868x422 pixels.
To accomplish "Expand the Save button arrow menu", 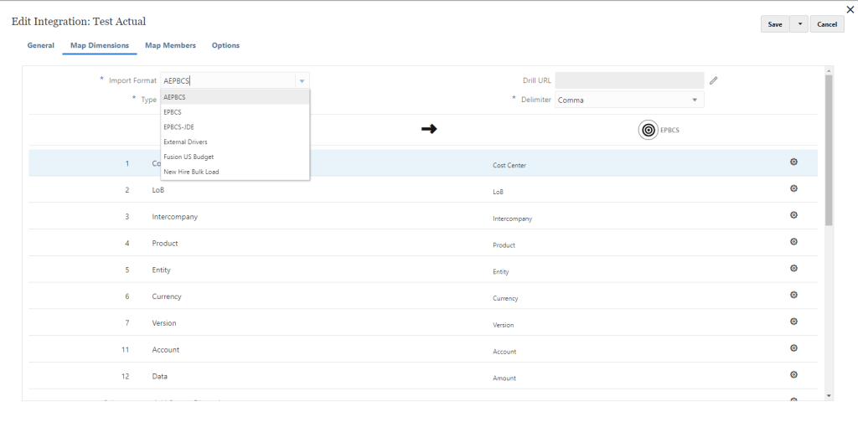I will coord(798,24).
